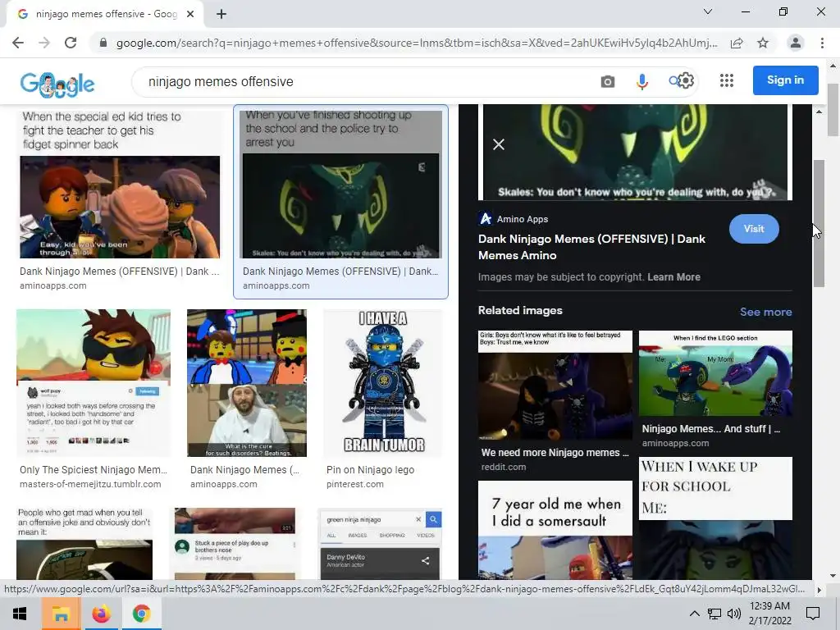Viewport: 840px width, 630px height.
Task: Open the green ninja Danny DeVito search thumbnail
Action: (x=380, y=545)
